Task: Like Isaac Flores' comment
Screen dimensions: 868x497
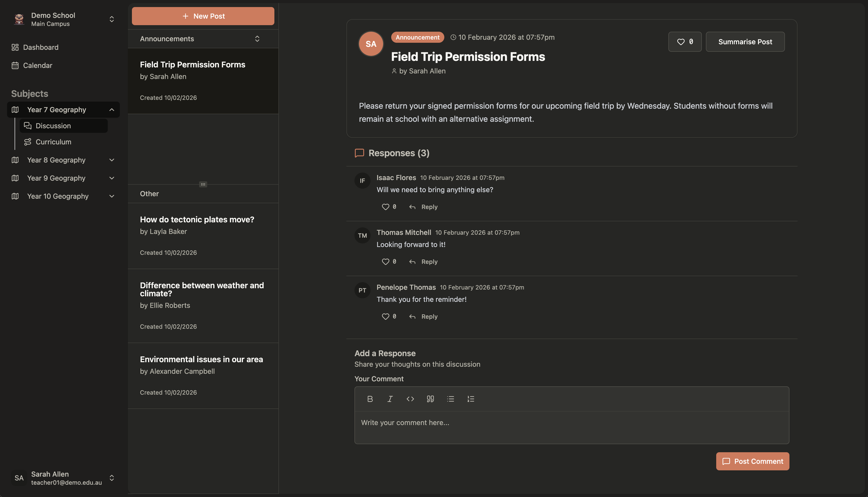Action: coord(385,206)
